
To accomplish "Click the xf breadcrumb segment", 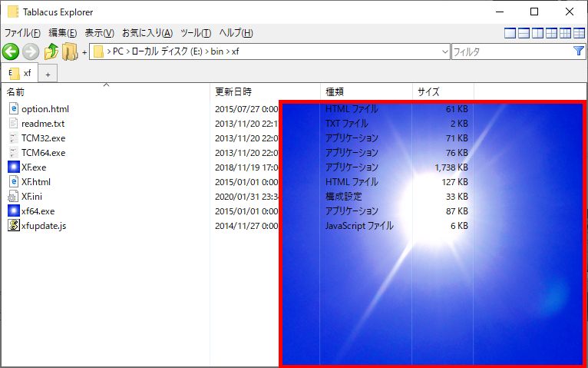I will (235, 51).
